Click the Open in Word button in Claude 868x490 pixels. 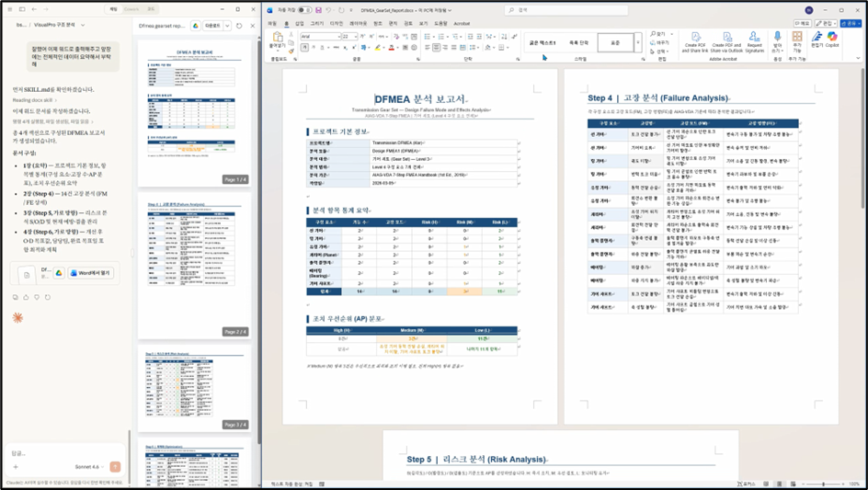point(93,273)
